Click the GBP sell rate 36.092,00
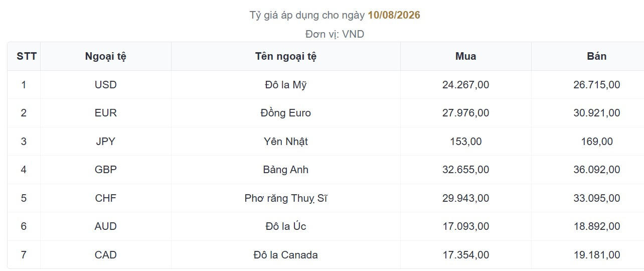This screenshot has width=644, height=271. tap(597, 170)
